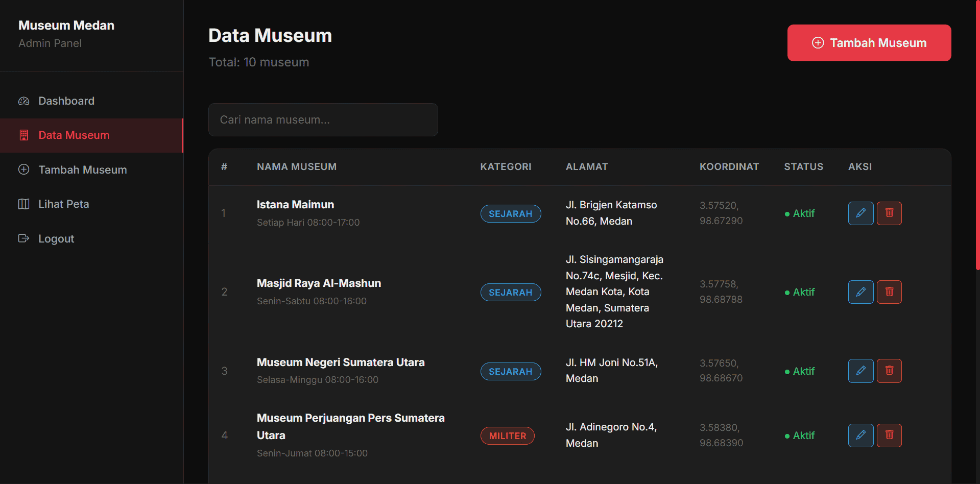Click the AKSI column header
Image resolution: width=980 pixels, height=484 pixels.
(x=860, y=167)
